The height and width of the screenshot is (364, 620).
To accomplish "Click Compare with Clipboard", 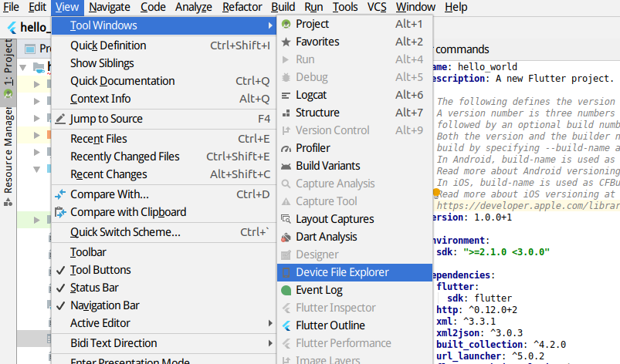I will point(127,212).
